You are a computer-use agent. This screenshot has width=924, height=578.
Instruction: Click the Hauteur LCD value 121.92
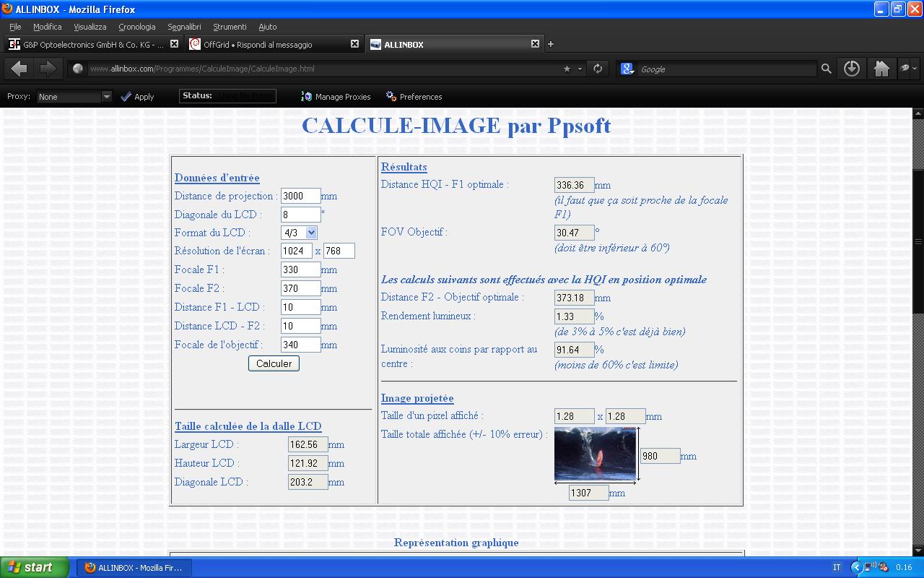[308, 463]
